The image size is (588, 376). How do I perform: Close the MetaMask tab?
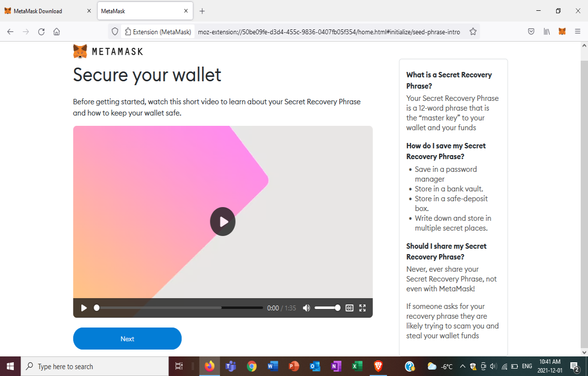tap(186, 11)
